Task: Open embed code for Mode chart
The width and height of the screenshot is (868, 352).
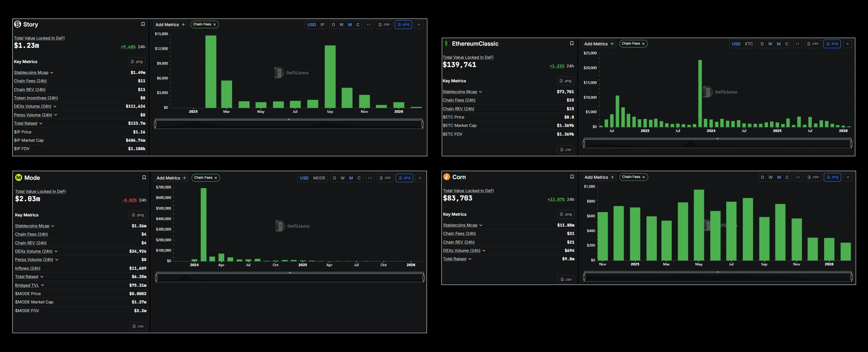Action: tap(370, 178)
